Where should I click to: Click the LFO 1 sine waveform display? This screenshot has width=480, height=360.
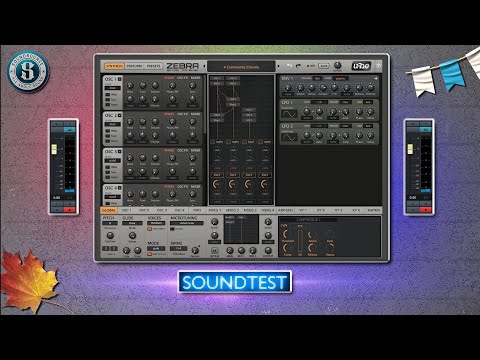coord(289,114)
